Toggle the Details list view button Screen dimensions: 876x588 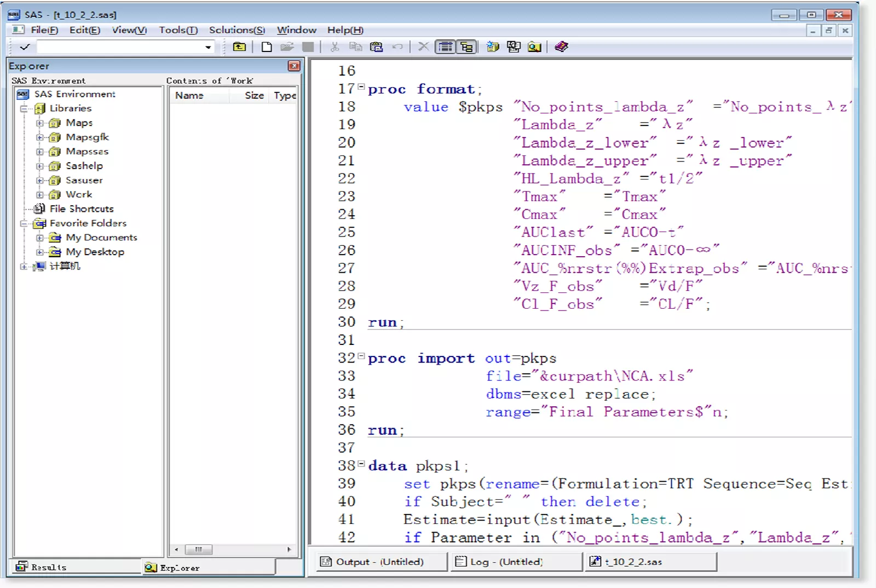[445, 47]
